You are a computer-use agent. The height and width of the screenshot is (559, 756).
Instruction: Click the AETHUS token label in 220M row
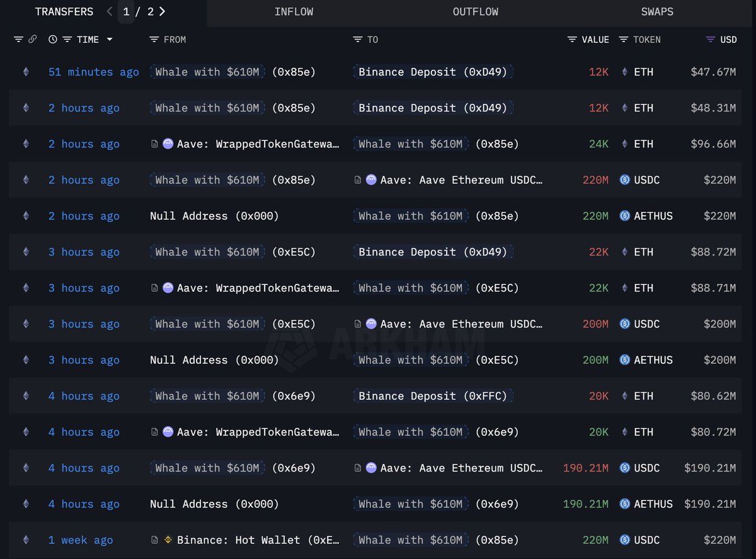[x=654, y=216]
